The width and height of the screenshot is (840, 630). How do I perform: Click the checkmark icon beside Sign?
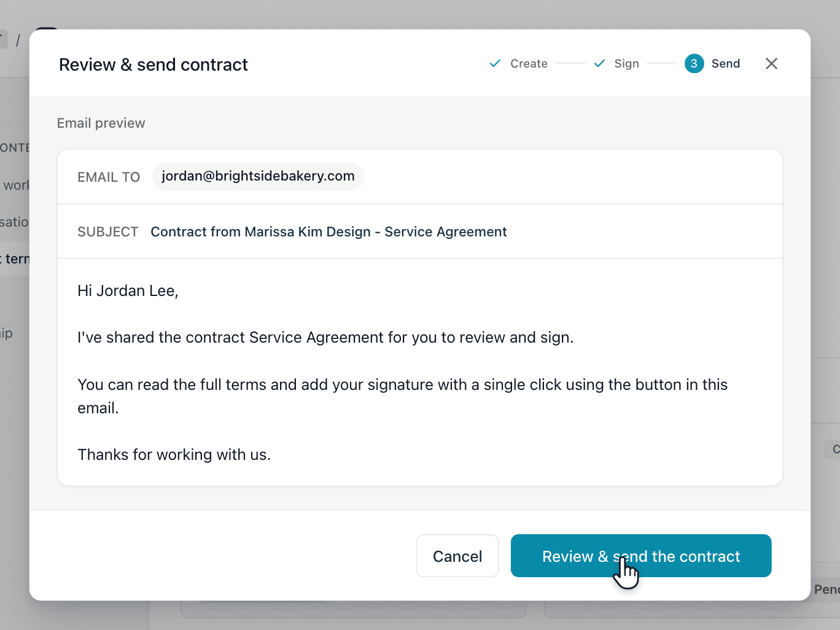coord(599,63)
